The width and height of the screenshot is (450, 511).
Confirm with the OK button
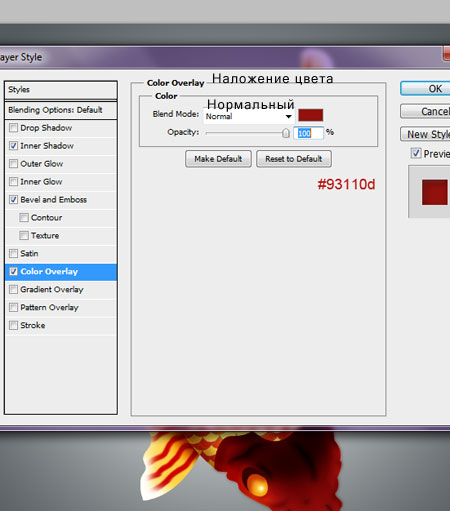point(425,89)
